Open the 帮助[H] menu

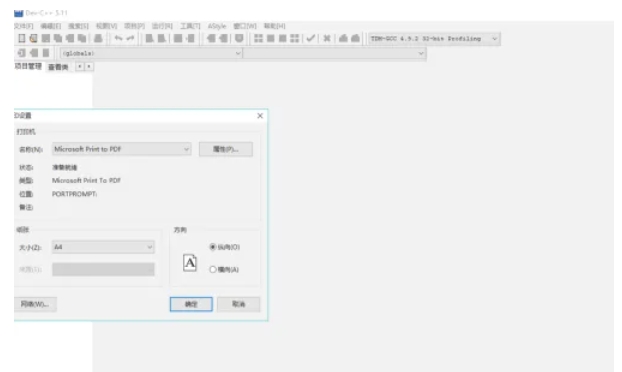[x=275, y=26]
